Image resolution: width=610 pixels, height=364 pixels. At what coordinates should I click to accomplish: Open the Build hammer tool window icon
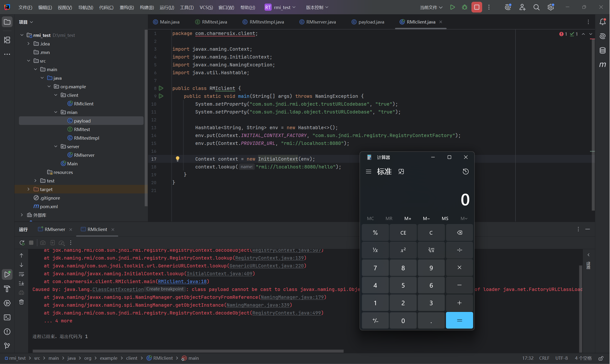click(x=7, y=289)
